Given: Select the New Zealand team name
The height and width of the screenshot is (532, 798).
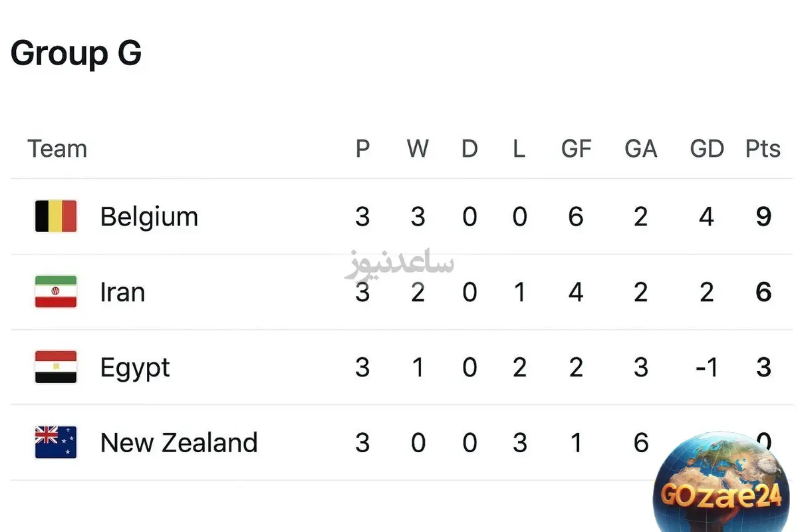Looking at the screenshot, I should (x=179, y=442).
